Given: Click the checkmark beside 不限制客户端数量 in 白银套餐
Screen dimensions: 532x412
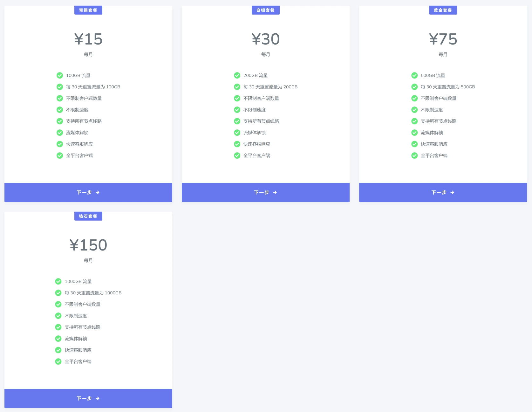Looking at the screenshot, I should [237, 98].
